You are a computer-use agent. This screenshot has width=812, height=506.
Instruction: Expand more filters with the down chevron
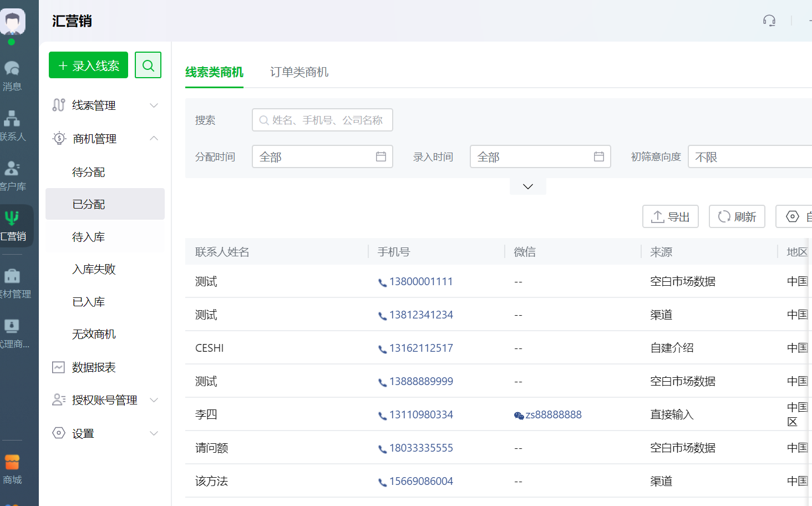pyautogui.click(x=527, y=186)
